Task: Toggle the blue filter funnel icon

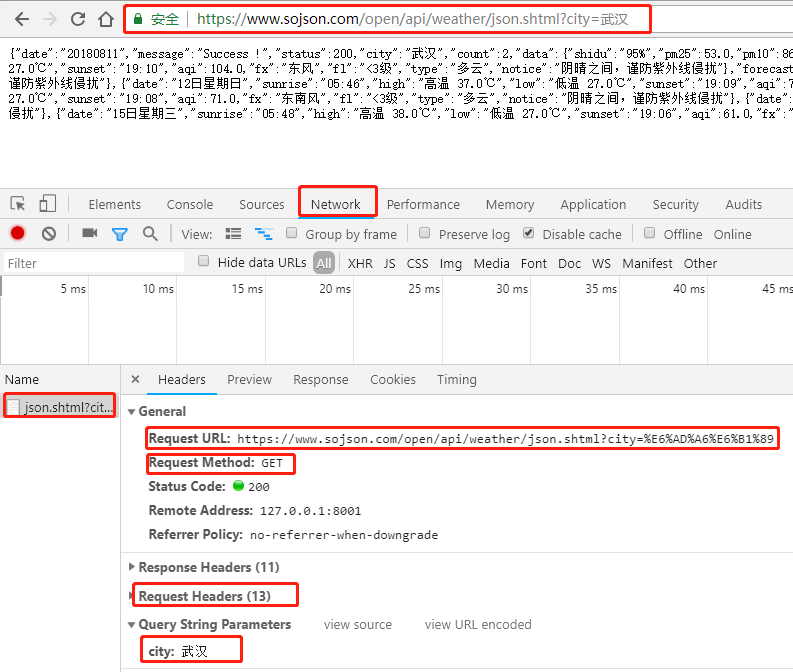Action: pos(120,234)
